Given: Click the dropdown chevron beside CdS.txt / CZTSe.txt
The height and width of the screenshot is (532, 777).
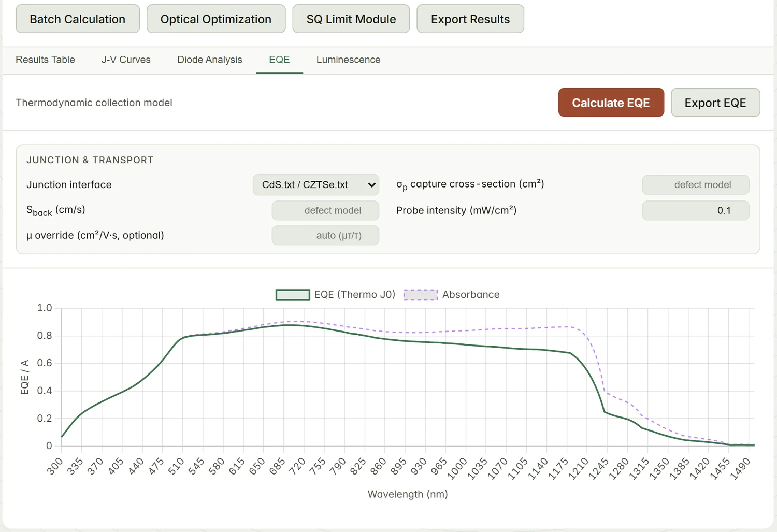Looking at the screenshot, I should [x=371, y=185].
